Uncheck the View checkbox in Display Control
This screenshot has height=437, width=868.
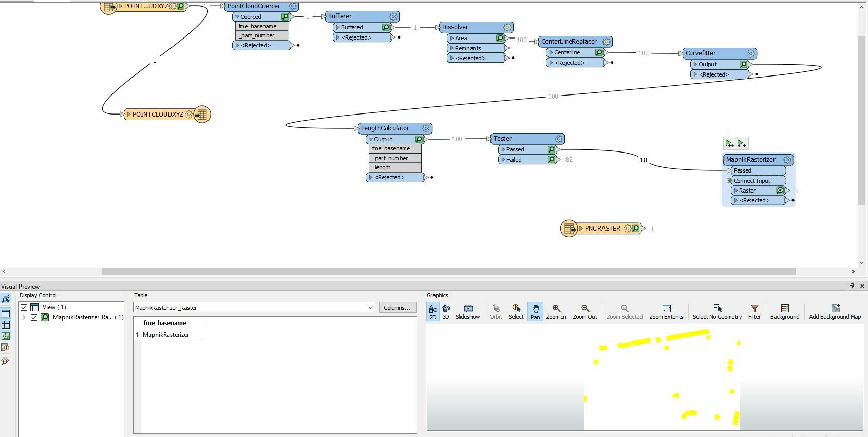click(x=24, y=307)
